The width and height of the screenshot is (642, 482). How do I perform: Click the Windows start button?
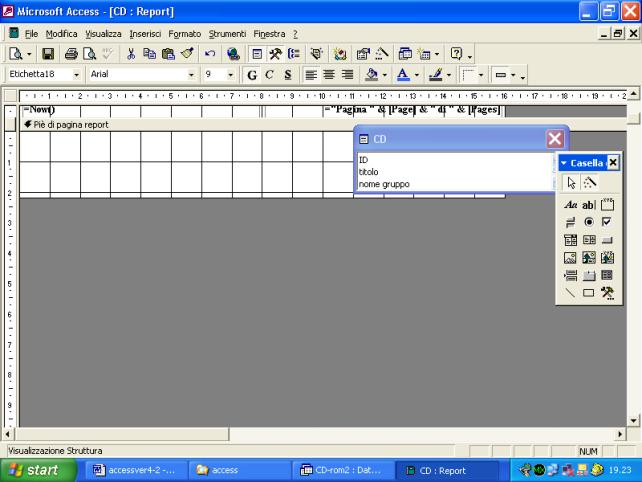[35, 470]
